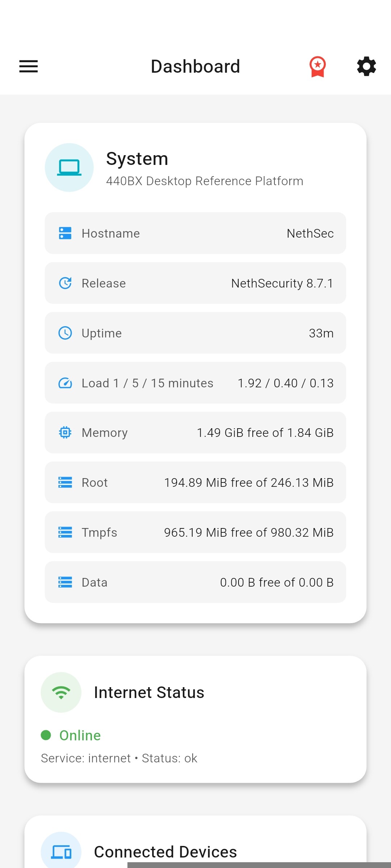Tap the Tmpfs storage icon
391x868 pixels.
click(x=65, y=532)
